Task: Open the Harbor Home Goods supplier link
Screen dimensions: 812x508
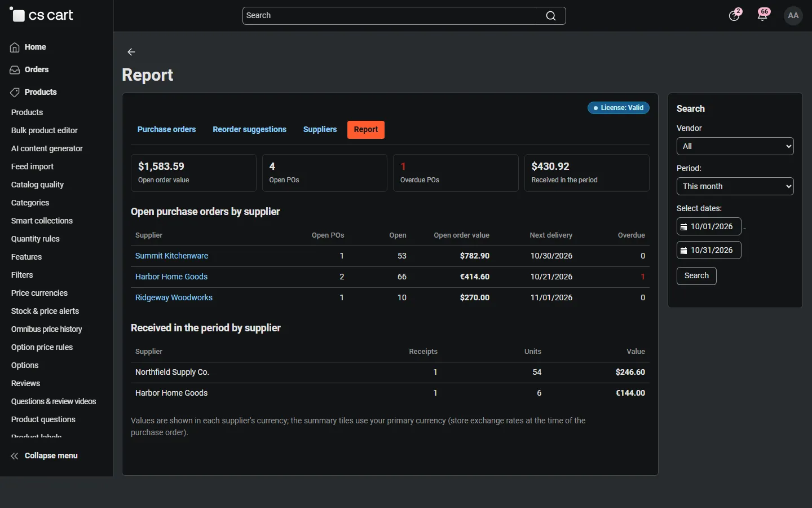Action: pyautogui.click(x=171, y=277)
